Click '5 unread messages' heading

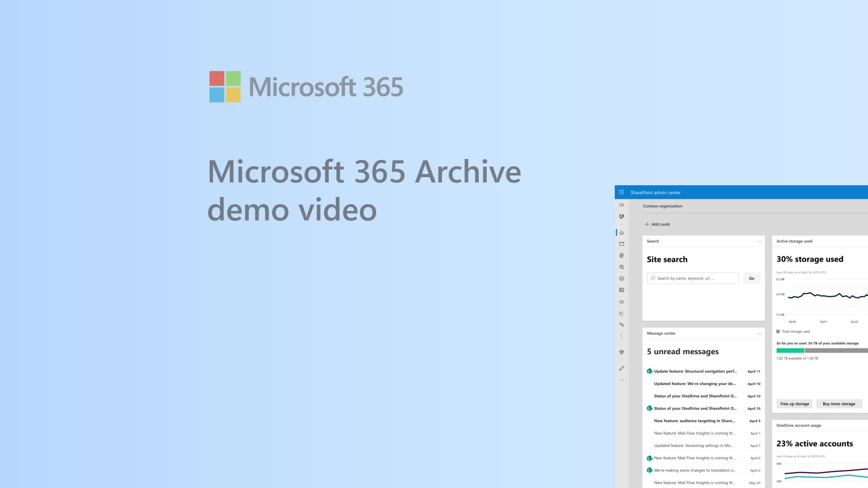683,352
